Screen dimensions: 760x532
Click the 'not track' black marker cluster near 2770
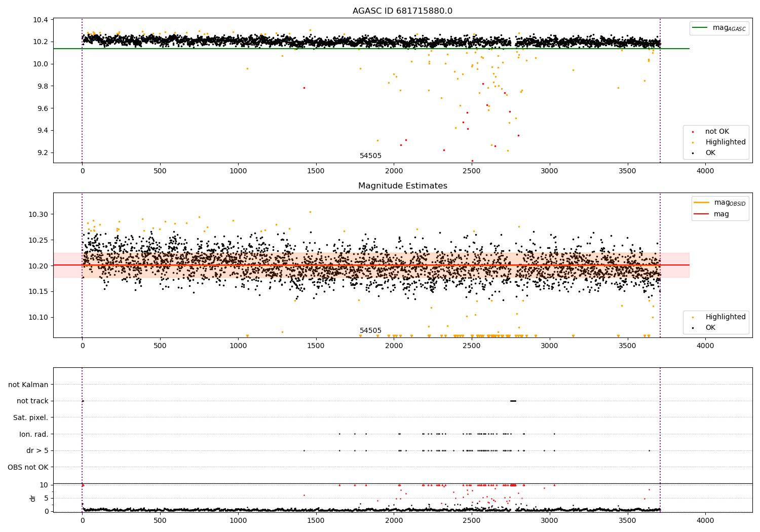coord(513,401)
